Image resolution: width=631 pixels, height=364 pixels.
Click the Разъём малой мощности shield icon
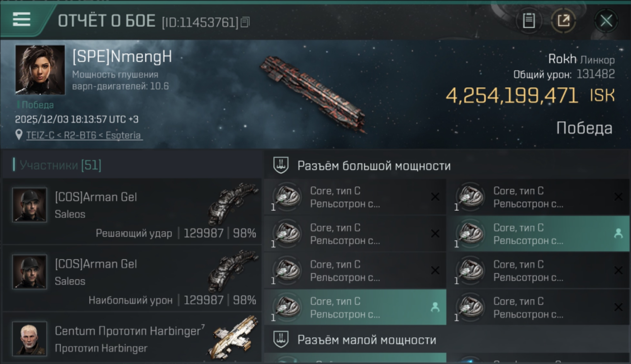pyautogui.click(x=281, y=339)
